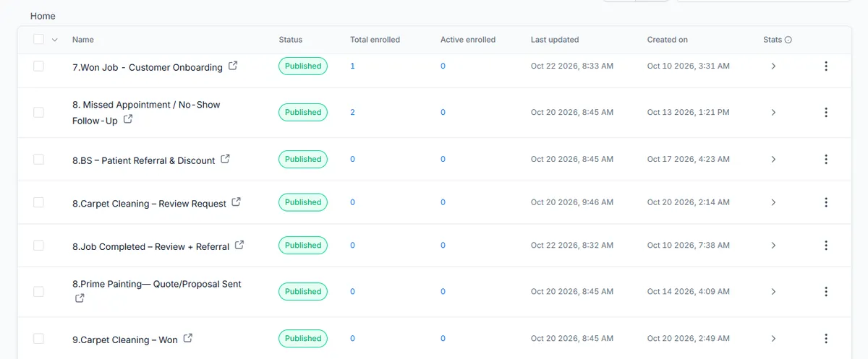Click the Status column header
Screen dimensions: 868x359
[290, 40]
